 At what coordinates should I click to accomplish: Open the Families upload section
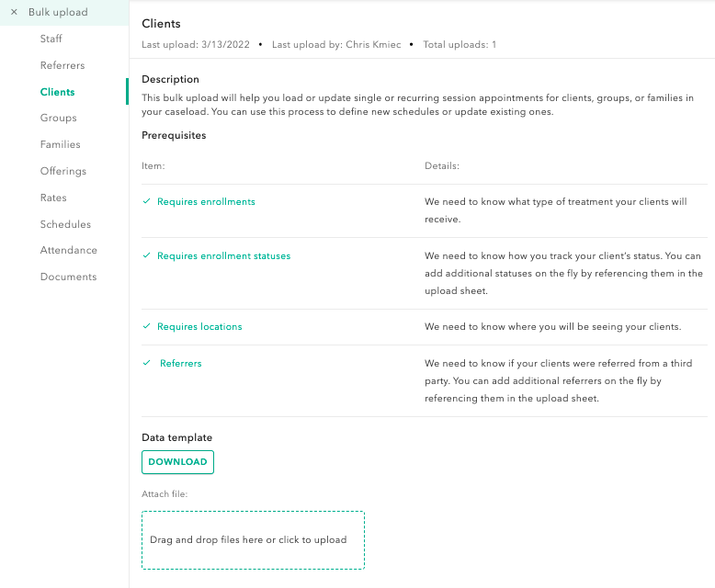point(60,144)
